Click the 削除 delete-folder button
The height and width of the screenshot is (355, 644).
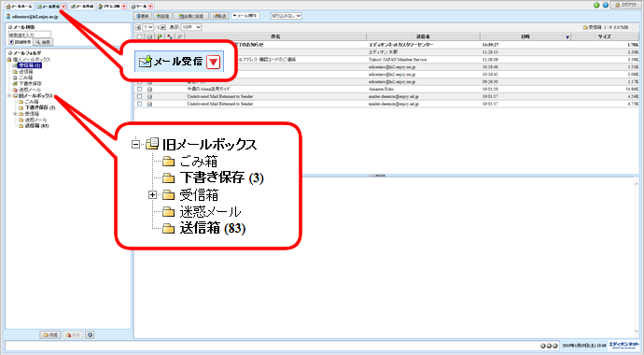coord(73,334)
